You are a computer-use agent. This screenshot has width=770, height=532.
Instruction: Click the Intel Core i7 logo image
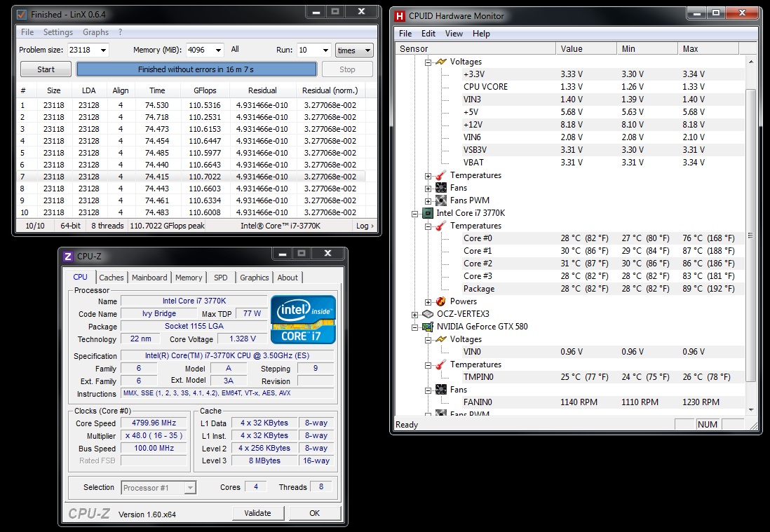pos(303,319)
